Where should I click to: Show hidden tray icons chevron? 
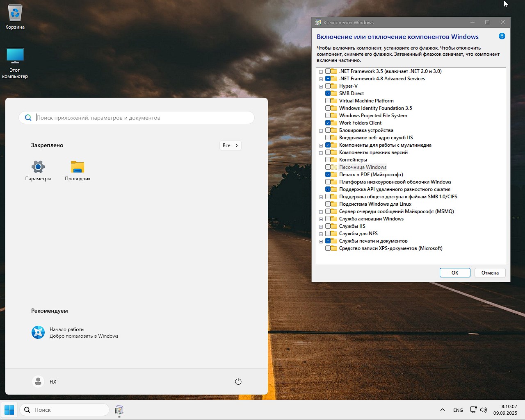tap(443, 410)
